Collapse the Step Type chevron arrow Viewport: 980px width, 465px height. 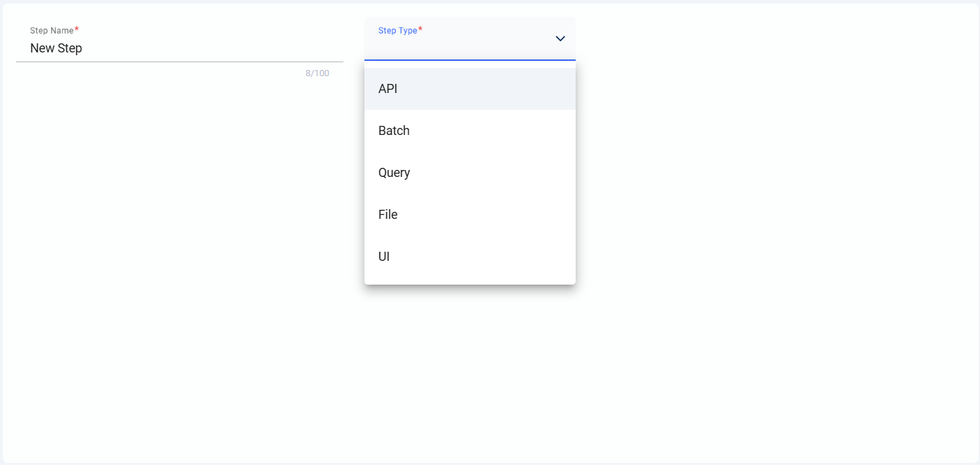(560, 38)
